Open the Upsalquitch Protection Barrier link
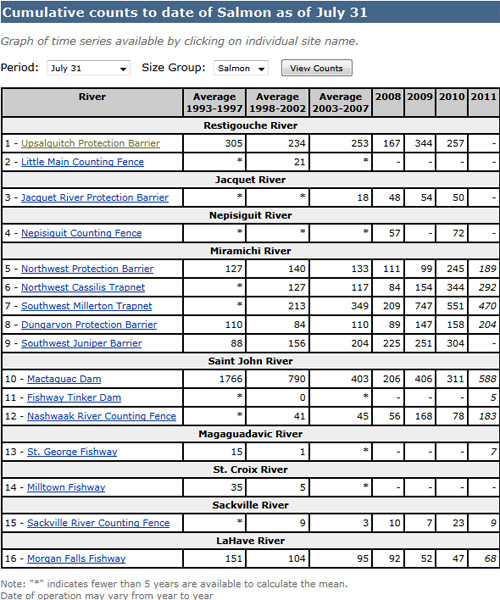This screenshot has height=600, width=500. (90, 143)
